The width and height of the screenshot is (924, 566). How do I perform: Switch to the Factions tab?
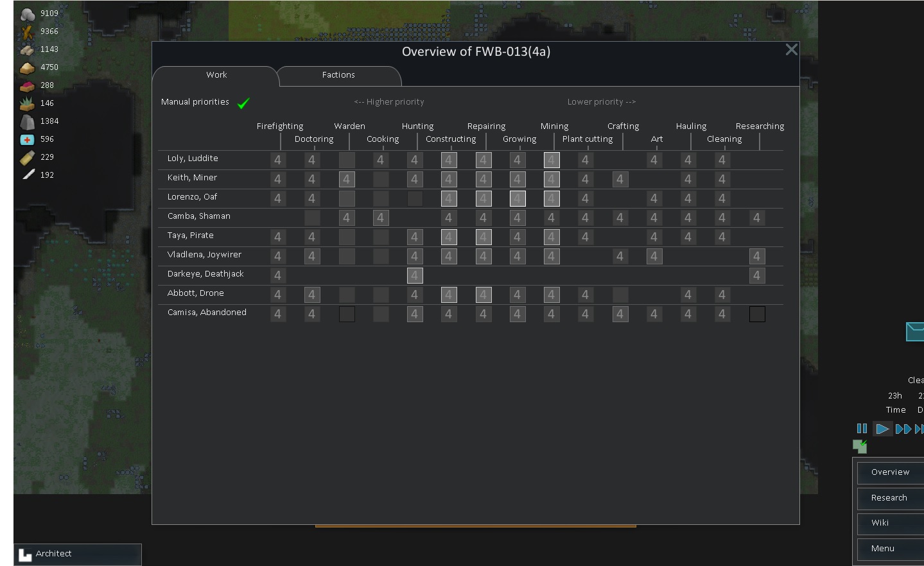click(338, 74)
